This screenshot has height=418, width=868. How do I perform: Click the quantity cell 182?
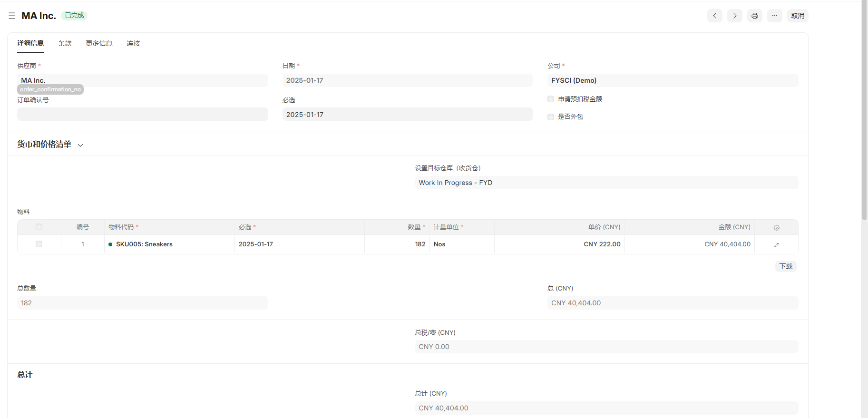(397, 244)
